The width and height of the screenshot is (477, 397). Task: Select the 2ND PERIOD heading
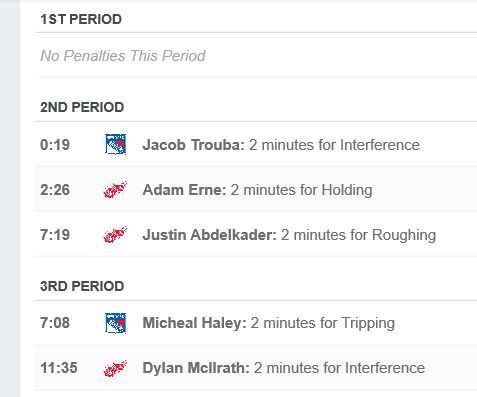(82, 107)
